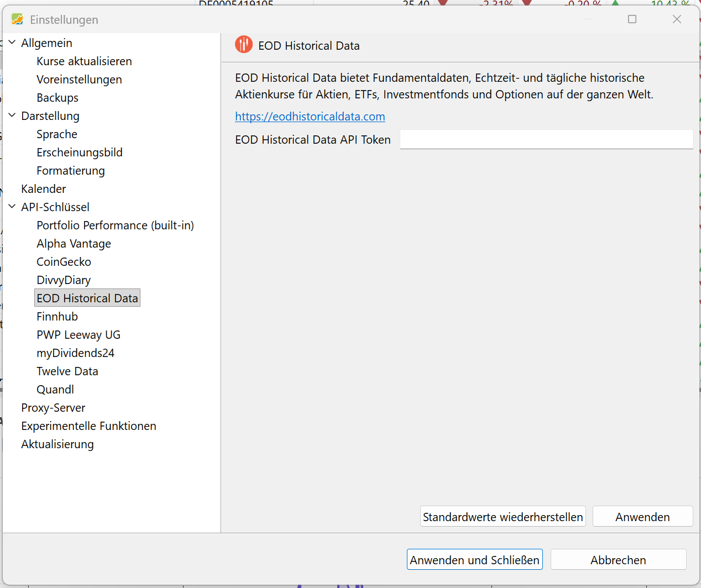The image size is (701, 588).
Task: Select the CoinGecko entry
Action: pyautogui.click(x=64, y=262)
